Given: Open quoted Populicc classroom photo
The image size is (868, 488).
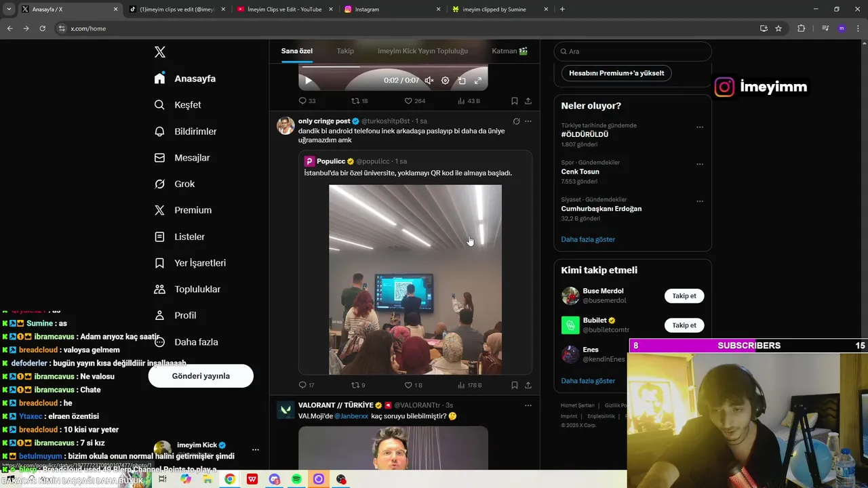Looking at the screenshot, I should tap(416, 279).
